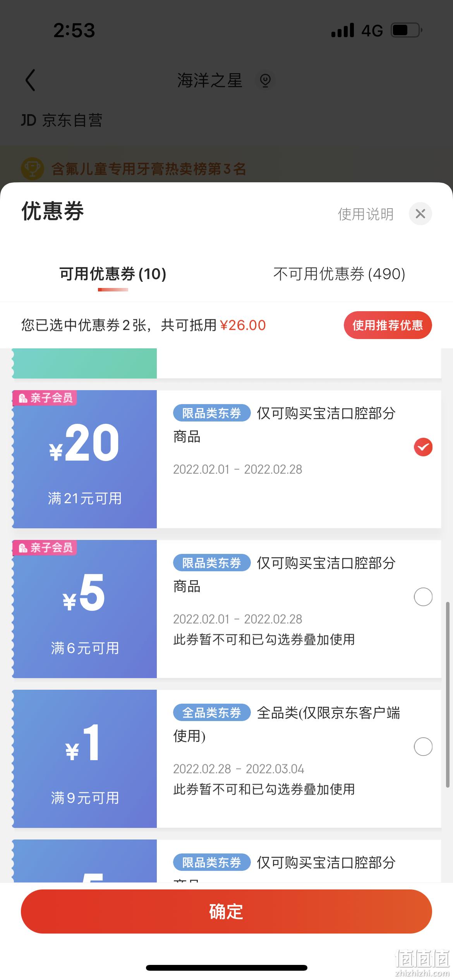Viewport: 453px width, 980px height.
Task: Click the coupon list scrollbar
Action: point(448,695)
